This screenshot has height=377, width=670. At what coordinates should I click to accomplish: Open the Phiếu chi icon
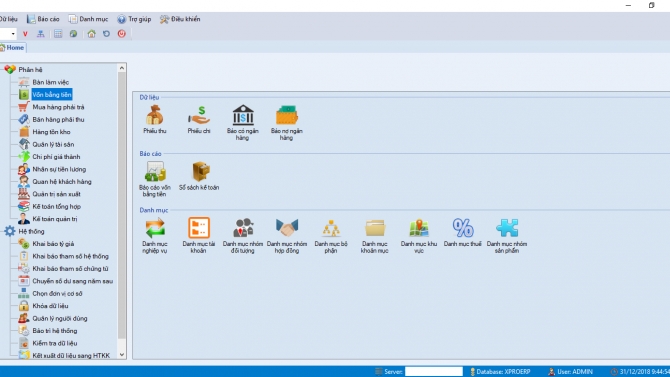[x=199, y=120]
